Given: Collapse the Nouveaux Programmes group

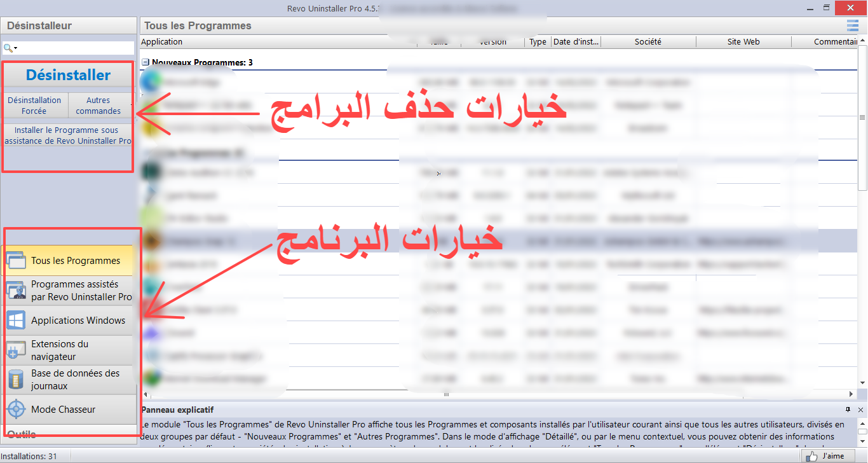Looking at the screenshot, I should (146, 63).
